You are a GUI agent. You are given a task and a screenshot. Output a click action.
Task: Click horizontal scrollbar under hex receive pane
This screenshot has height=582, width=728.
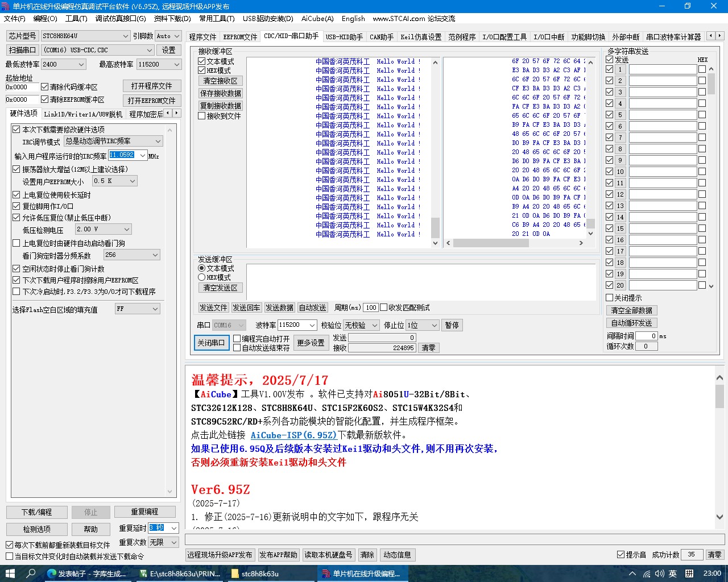point(515,243)
